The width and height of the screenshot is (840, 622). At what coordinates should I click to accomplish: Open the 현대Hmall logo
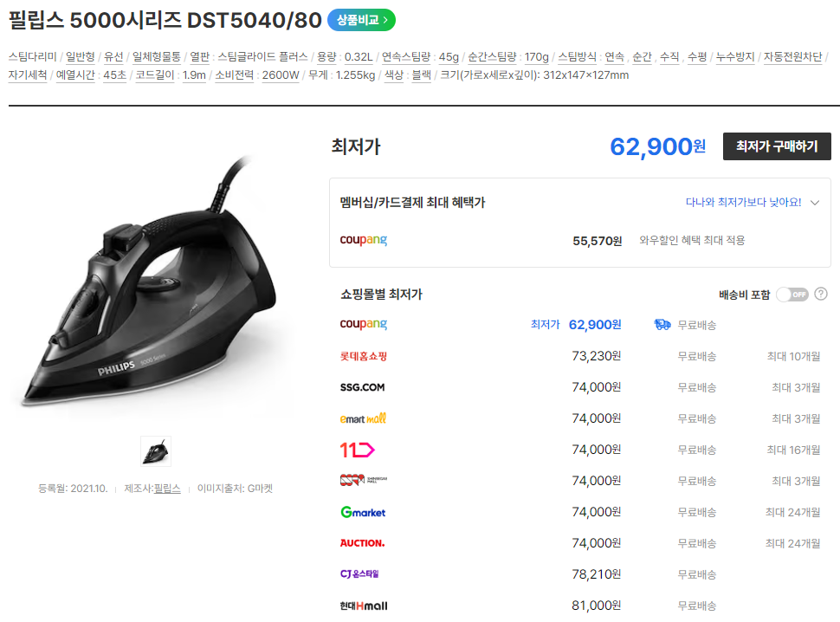pos(363,606)
